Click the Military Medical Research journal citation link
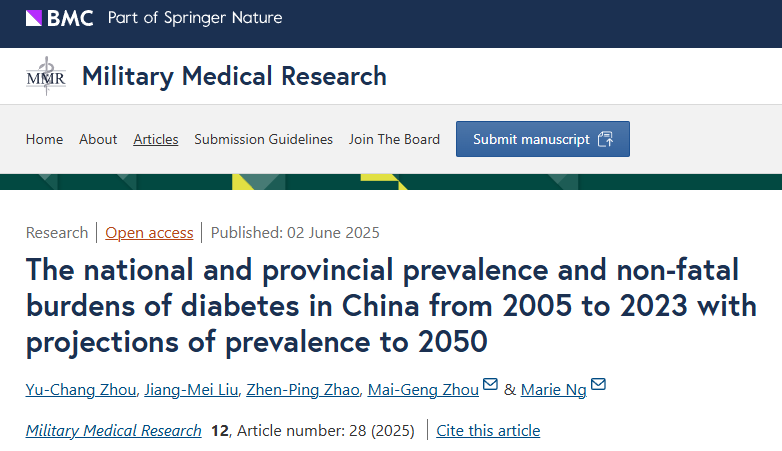782x451 pixels. point(113,430)
